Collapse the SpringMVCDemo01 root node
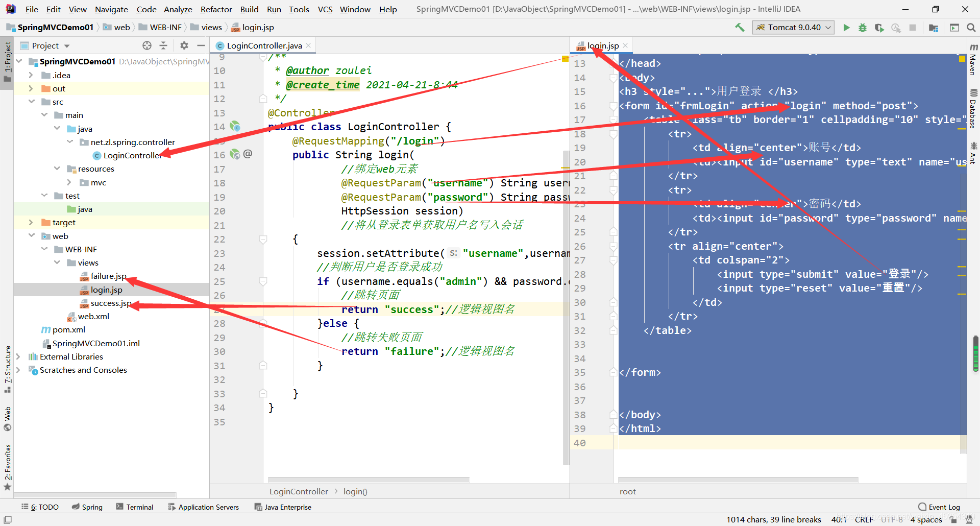The width and height of the screenshot is (980, 526). 19,61
